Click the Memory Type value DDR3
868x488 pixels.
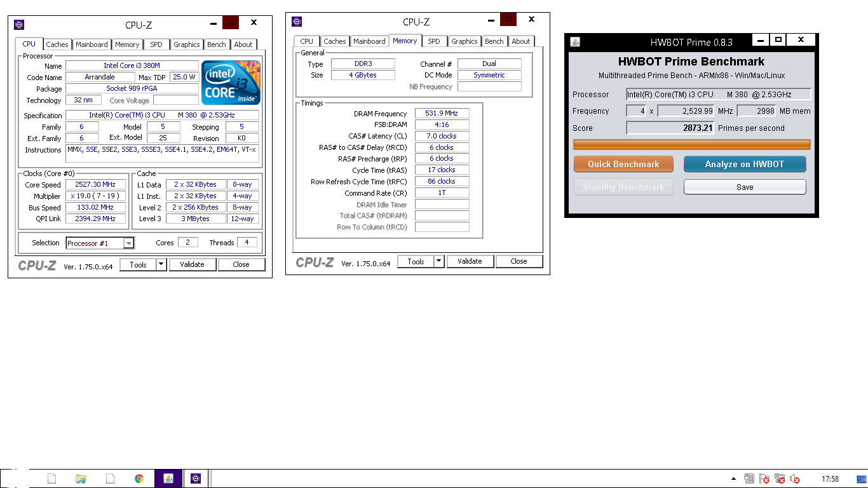tap(363, 64)
